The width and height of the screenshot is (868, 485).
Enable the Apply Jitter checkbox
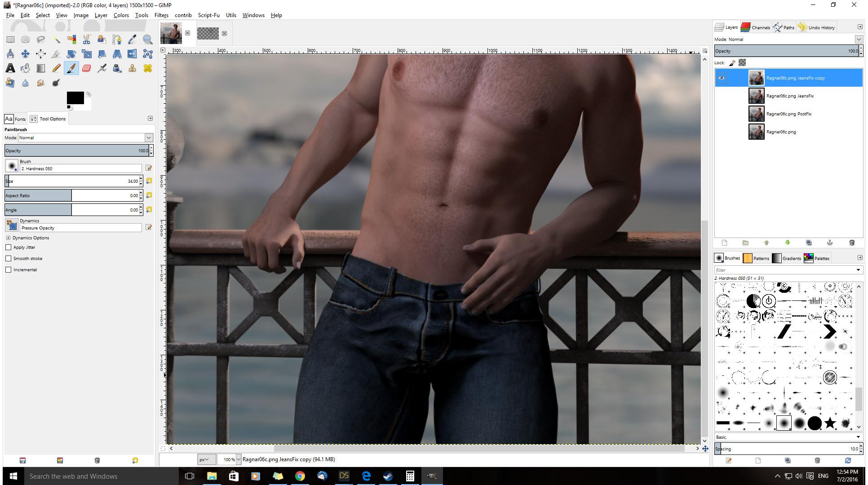coord(9,247)
